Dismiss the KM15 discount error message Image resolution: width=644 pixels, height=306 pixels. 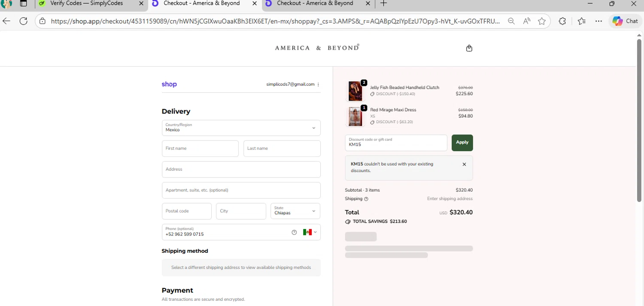pyautogui.click(x=464, y=164)
